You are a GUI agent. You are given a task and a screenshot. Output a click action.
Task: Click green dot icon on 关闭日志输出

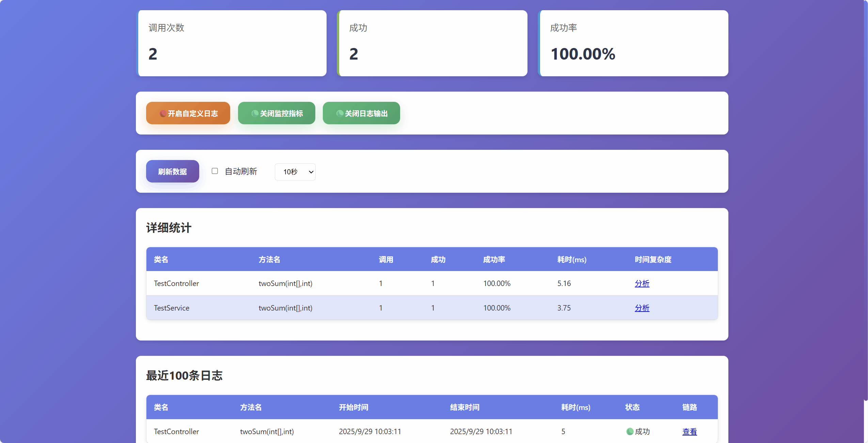[x=340, y=113]
